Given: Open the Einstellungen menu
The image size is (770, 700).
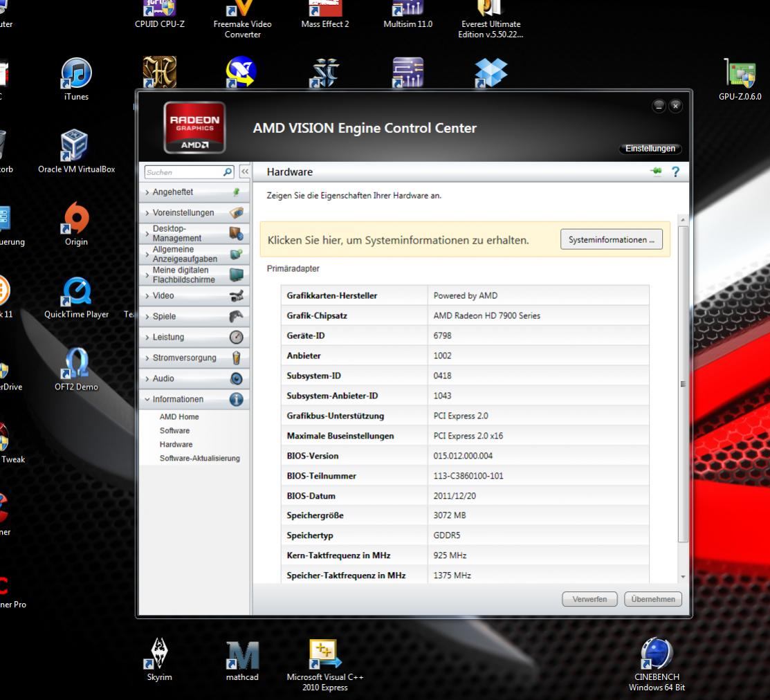Looking at the screenshot, I should [x=650, y=148].
